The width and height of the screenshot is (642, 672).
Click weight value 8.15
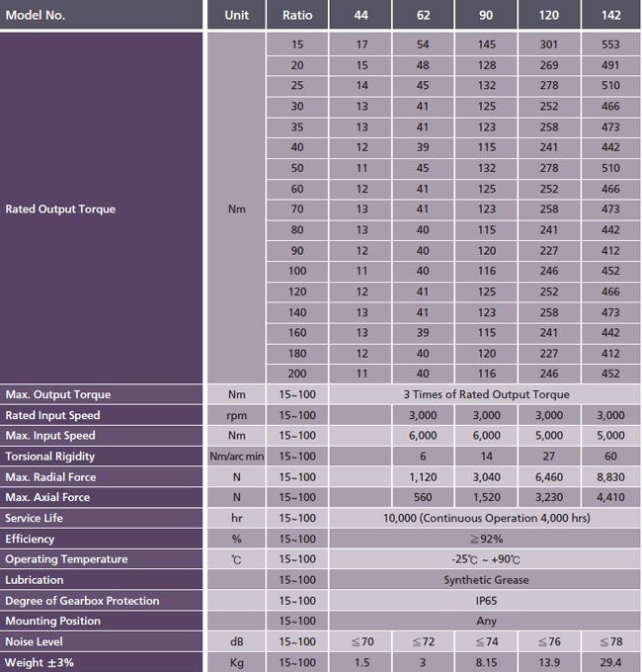(486, 662)
